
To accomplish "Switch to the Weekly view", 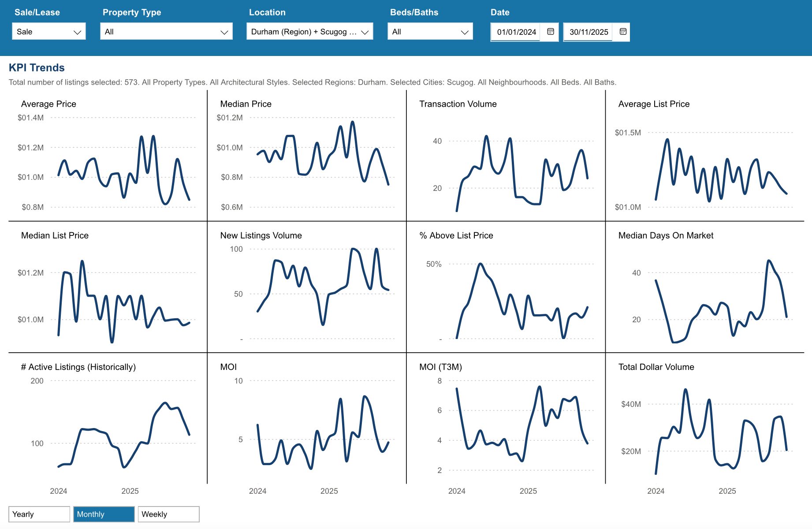I will pyautogui.click(x=168, y=514).
